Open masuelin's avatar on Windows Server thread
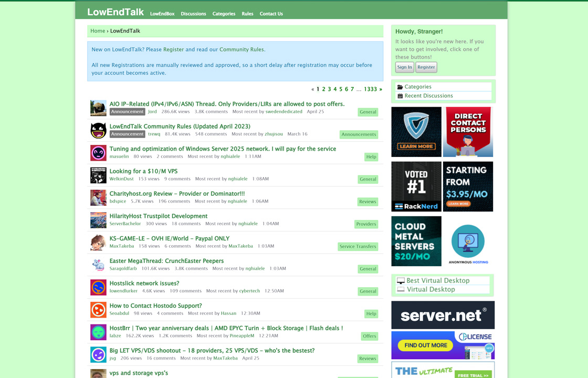Image resolution: width=588 pixels, height=378 pixels. 98,153
